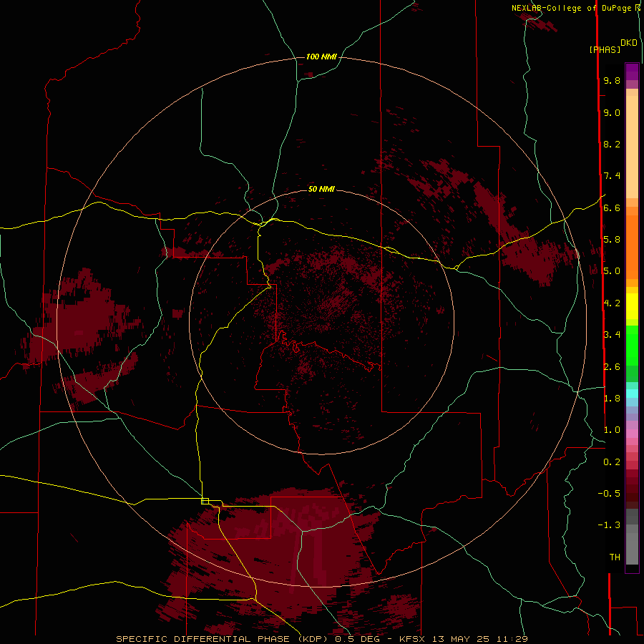Click the 0.2 value on the color scale
The image size is (644, 644).
612,462
